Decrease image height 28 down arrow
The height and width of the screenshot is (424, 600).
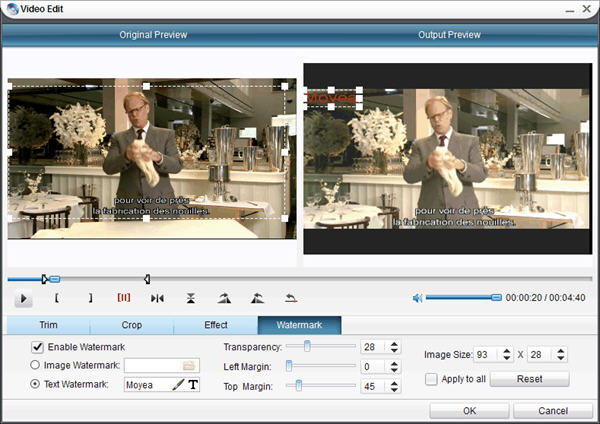(561, 358)
